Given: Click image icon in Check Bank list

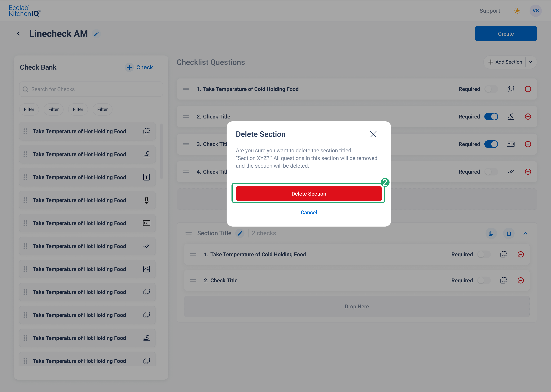Looking at the screenshot, I should tap(146, 269).
